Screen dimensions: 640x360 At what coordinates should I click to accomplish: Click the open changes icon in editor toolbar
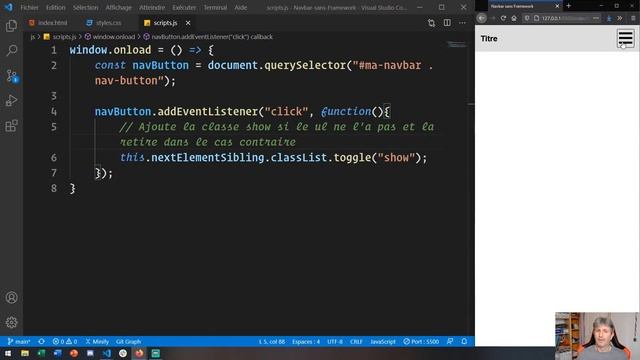click(431, 23)
